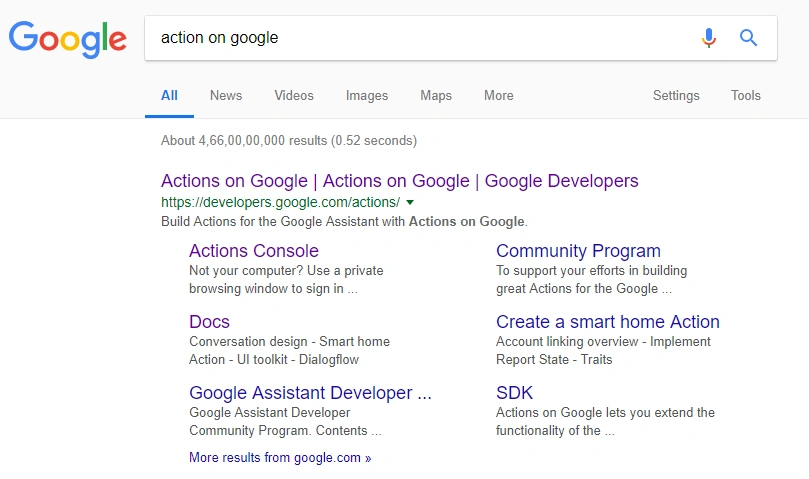The height and width of the screenshot is (479, 809).
Task: Open the Community Program sitelink
Action: pos(578,251)
